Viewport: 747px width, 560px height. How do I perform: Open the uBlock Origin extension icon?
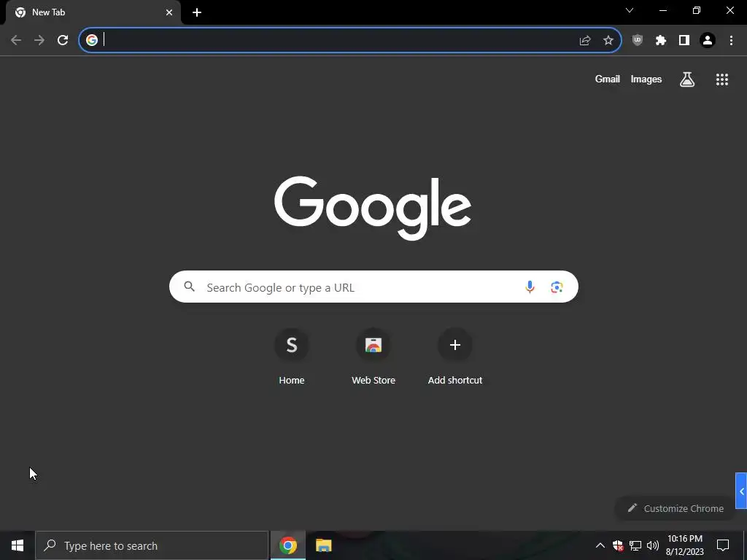tap(637, 40)
